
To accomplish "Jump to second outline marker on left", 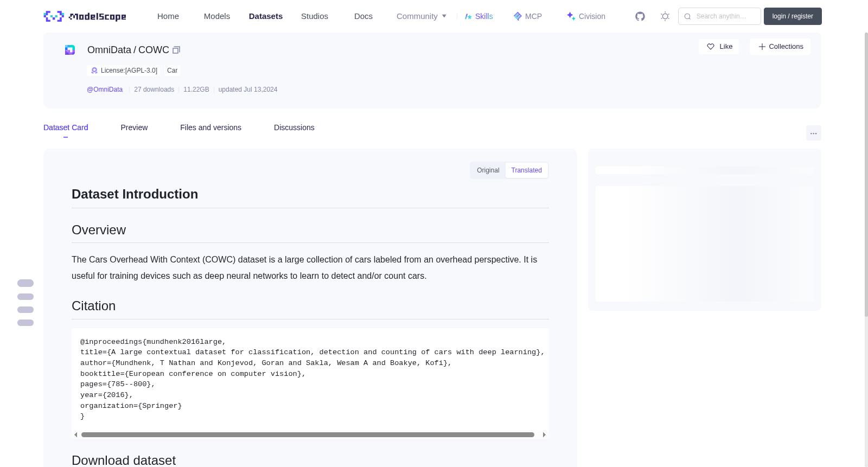I will coord(25,297).
